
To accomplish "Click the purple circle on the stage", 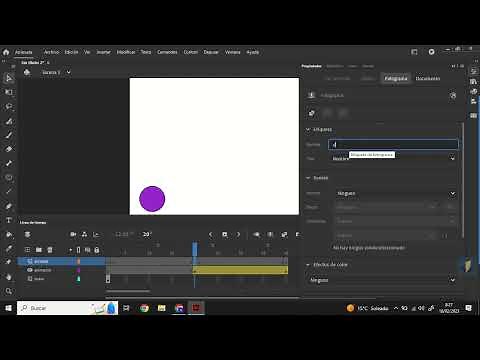I will point(152,199).
